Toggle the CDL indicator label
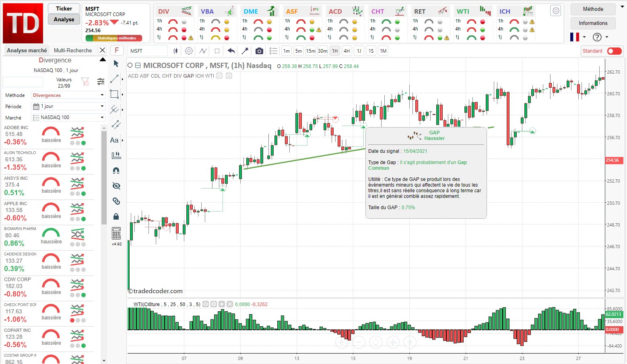627x364 pixels. (x=155, y=76)
